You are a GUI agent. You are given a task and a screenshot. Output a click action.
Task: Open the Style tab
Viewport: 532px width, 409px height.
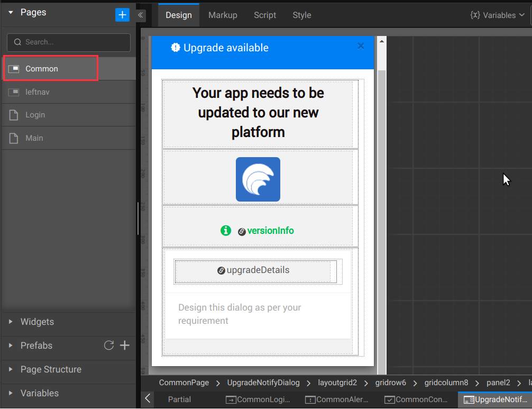coord(302,15)
